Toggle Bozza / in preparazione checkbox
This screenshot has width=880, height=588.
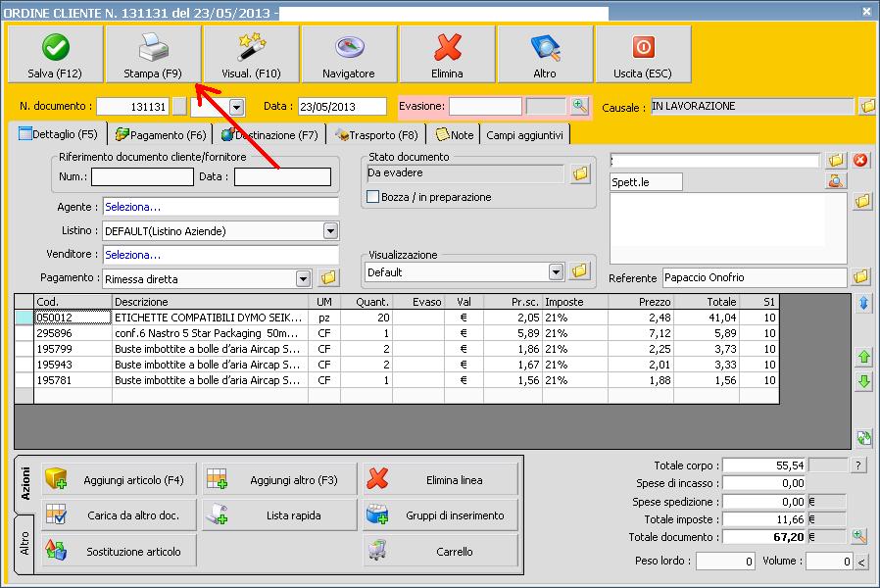(x=372, y=197)
